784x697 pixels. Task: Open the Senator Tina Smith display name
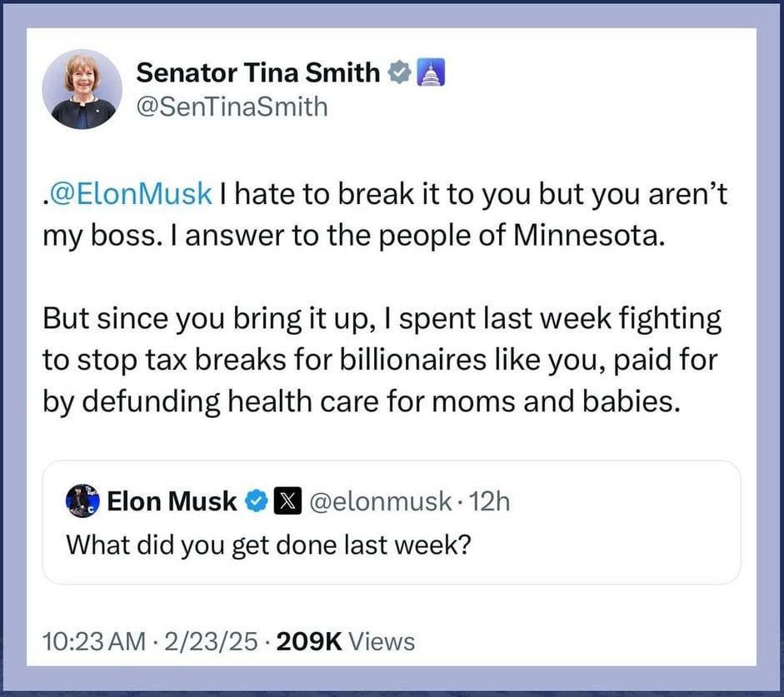click(257, 73)
